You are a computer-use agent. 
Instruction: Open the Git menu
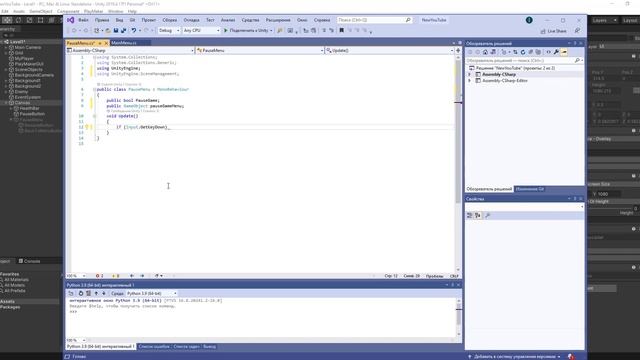point(132,20)
